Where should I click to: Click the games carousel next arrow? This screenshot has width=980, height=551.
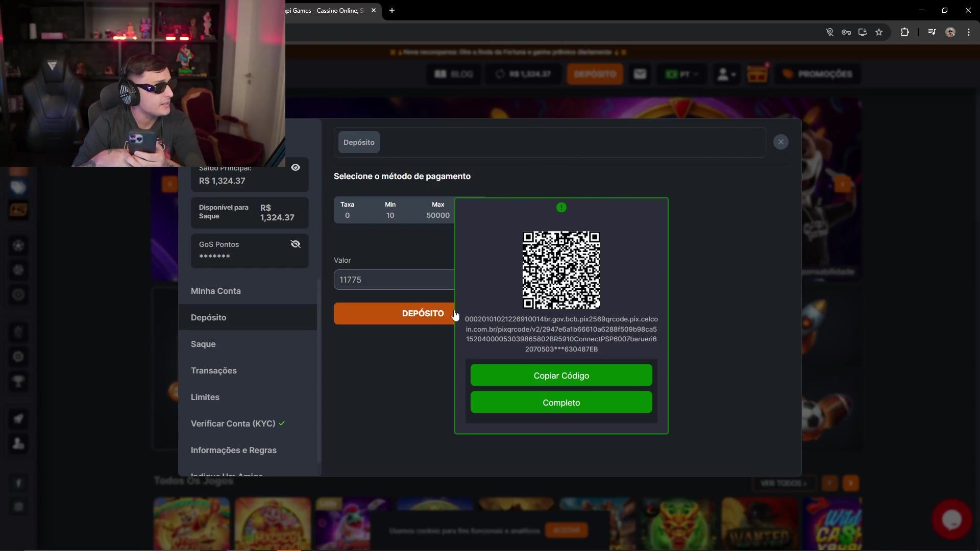[851, 483]
